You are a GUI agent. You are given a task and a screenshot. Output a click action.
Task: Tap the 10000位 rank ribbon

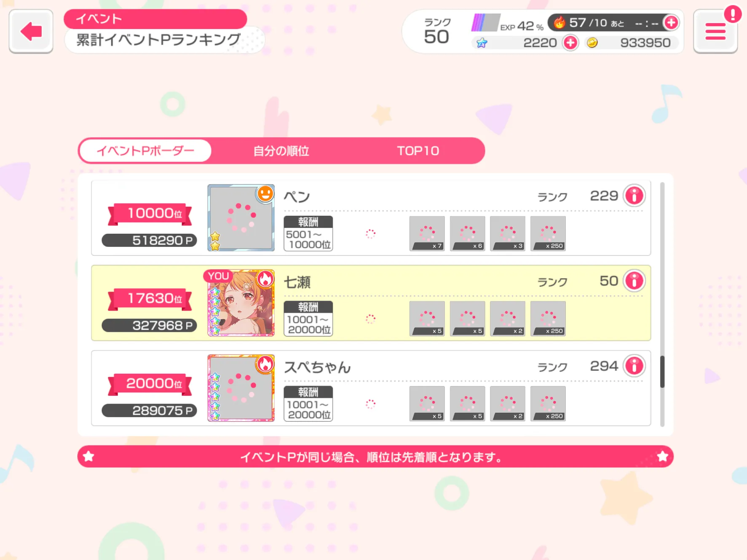click(x=150, y=214)
